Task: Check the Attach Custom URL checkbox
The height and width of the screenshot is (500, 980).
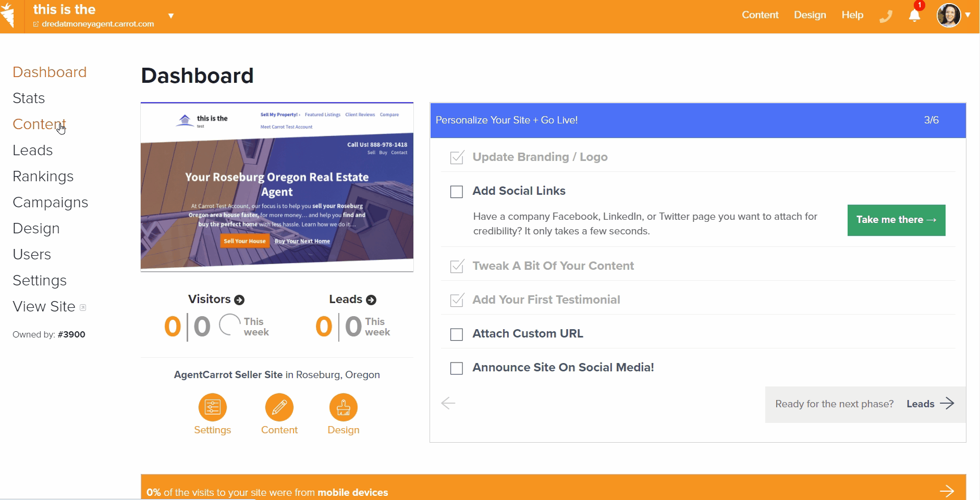Action: pyautogui.click(x=457, y=334)
